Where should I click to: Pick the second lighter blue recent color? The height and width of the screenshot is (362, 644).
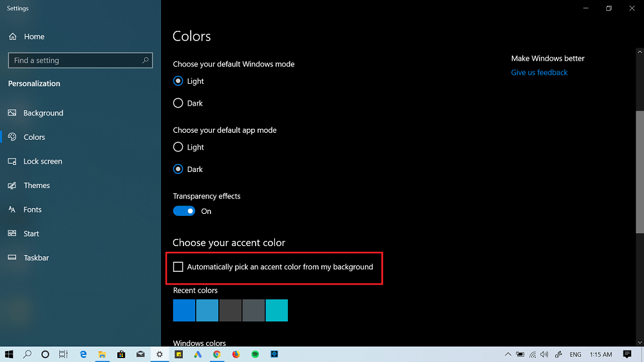point(207,310)
